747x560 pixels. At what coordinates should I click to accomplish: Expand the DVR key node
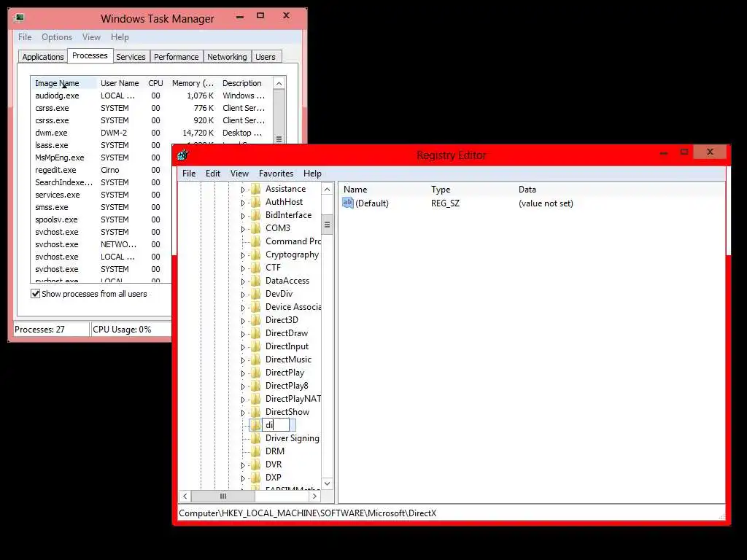(x=243, y=464)
